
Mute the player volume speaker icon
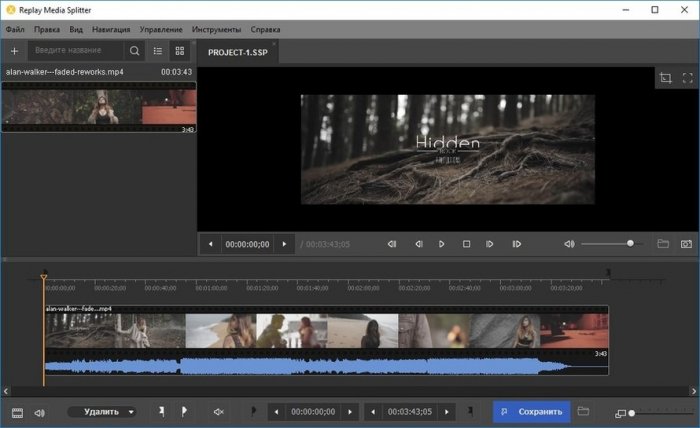click(x=569, y=244)
